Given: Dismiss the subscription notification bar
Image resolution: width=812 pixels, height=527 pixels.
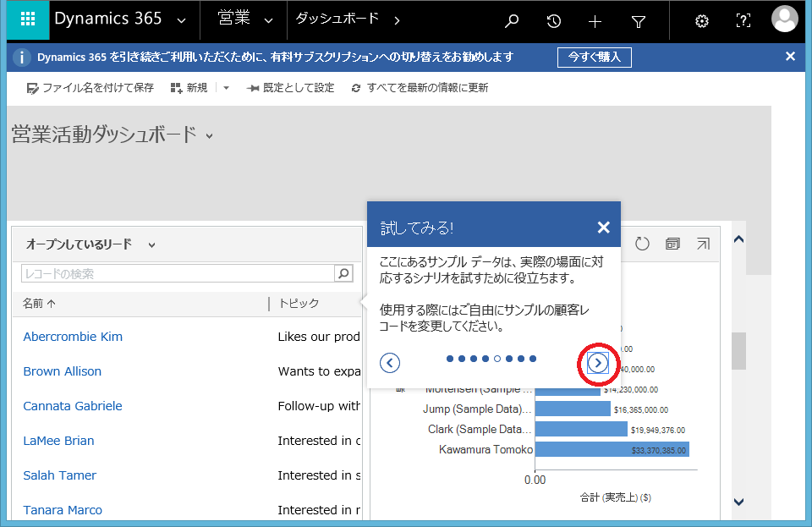Looking at the screenshot, I should click(x=790, y=57).
